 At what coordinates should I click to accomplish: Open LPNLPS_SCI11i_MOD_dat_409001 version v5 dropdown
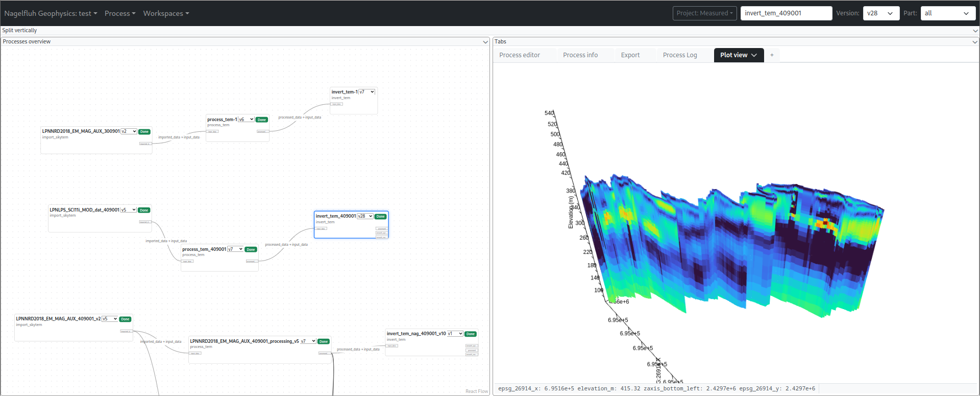pyautogui.click(x=128, y=210)
